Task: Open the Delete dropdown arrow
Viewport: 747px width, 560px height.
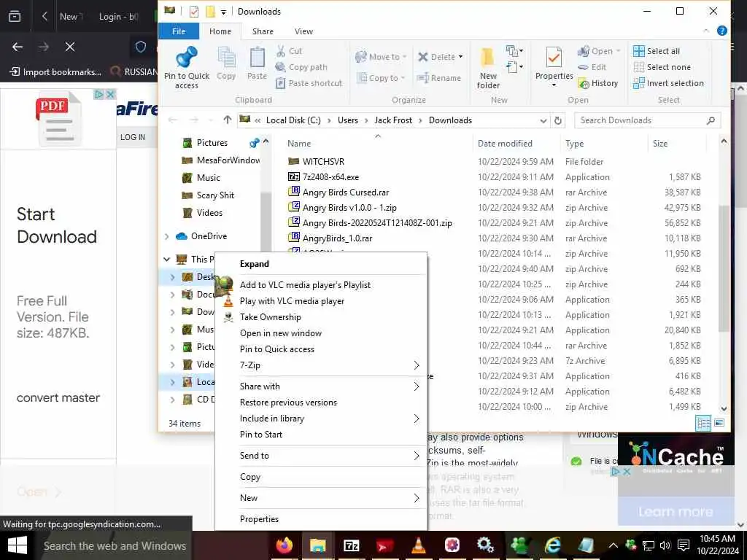Action: 460,57
